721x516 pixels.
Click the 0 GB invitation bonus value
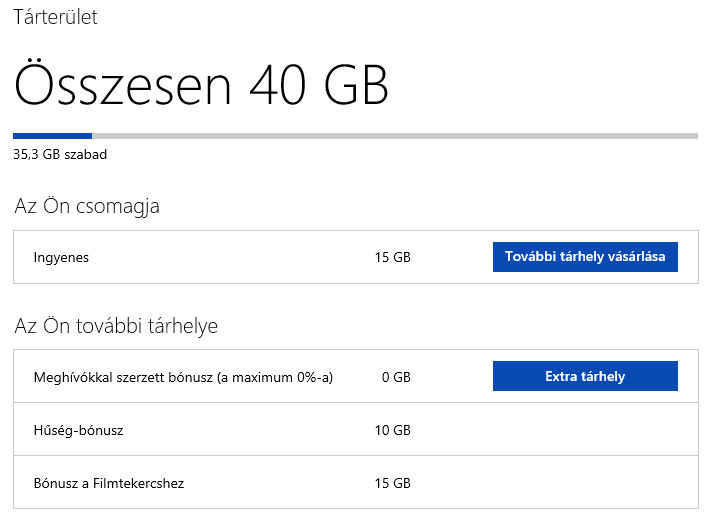tap(396, 377)
